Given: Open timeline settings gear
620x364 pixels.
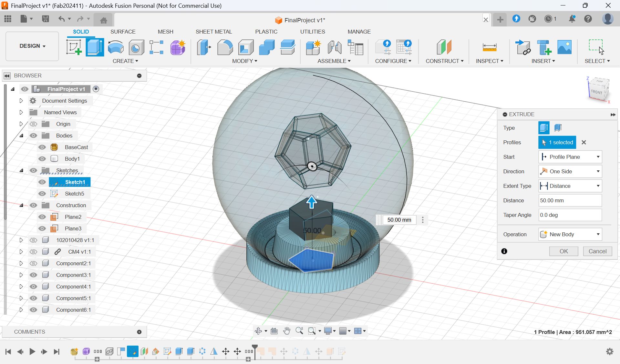Looking at the screenshot, I should [x=610, y=351].
